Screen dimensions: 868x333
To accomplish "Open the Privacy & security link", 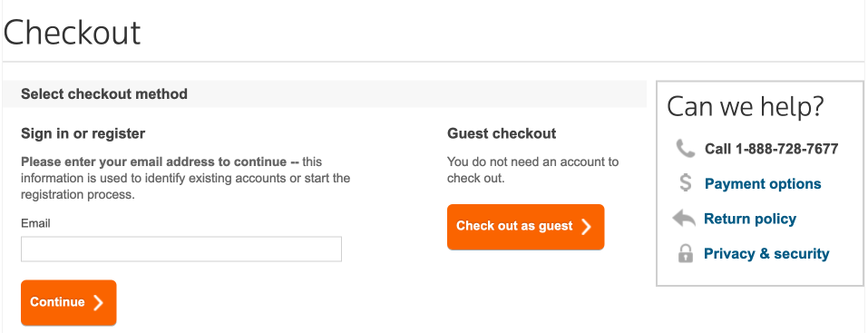I will [766, 254].
